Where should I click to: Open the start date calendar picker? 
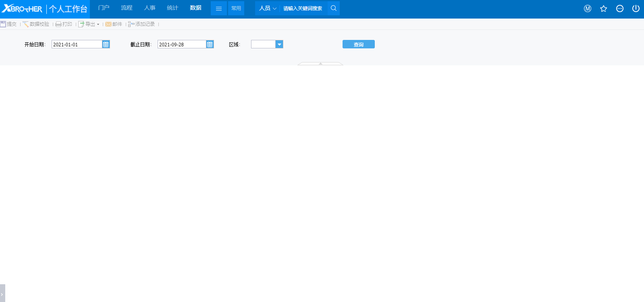coord(106,44)
